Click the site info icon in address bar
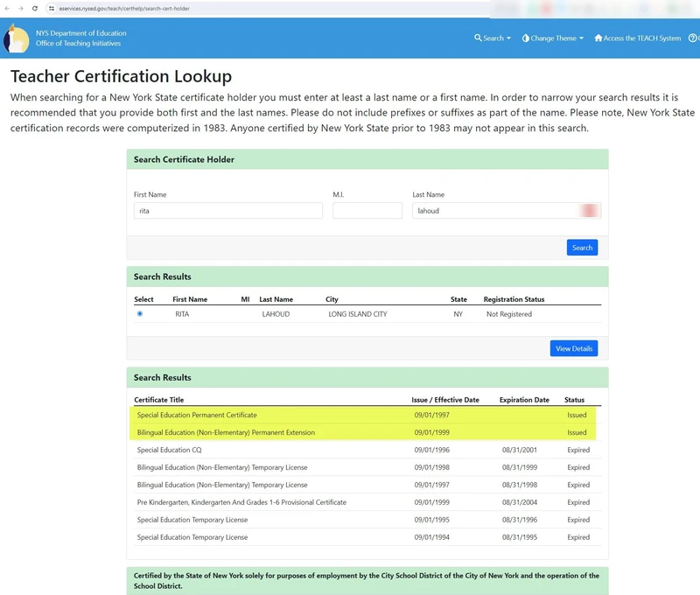The width and height of the screenshot is (700, 595). (x=52, y=8)
